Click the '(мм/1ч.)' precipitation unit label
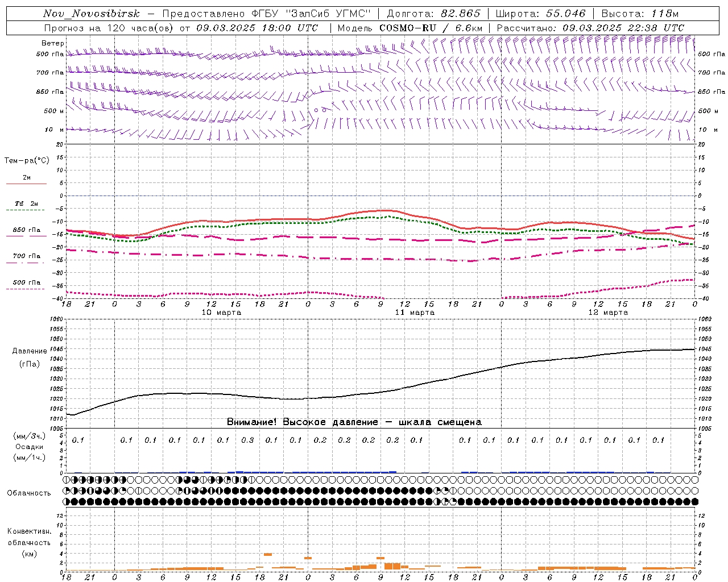 [30, 458]
